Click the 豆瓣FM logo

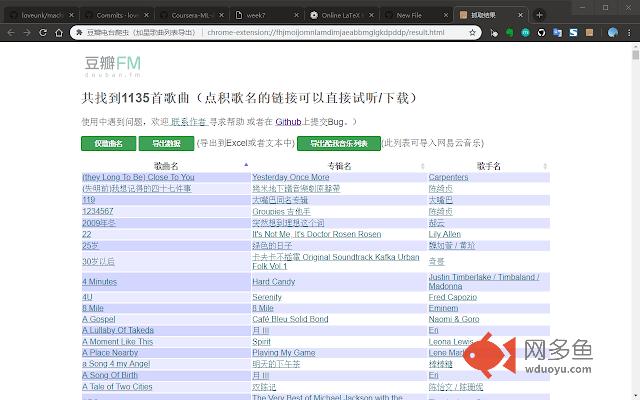113,66
